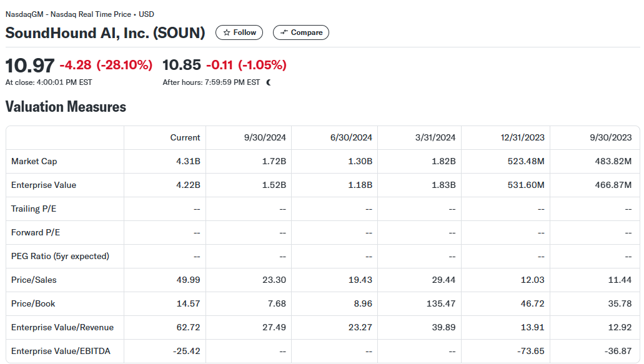The width and height of the screenshot is (644, 364).
Task: Click EV/Revenue value 27.49
Action: tap(274, 328)
